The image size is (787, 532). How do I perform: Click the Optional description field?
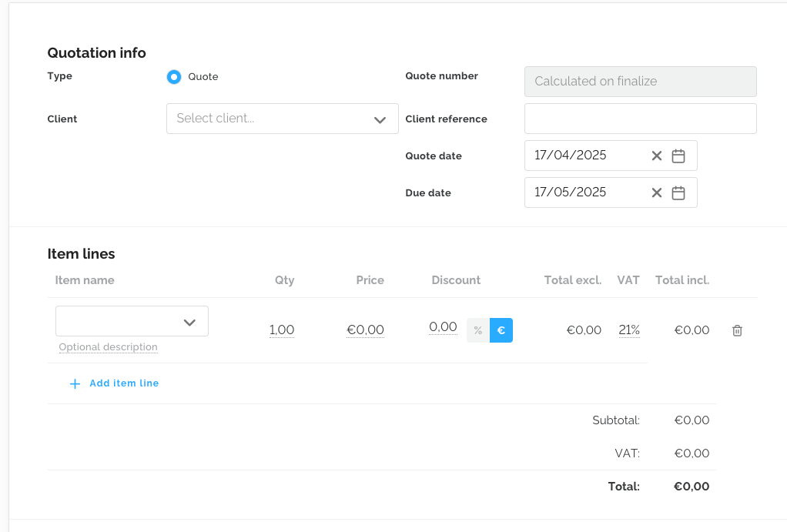(109, 347)
